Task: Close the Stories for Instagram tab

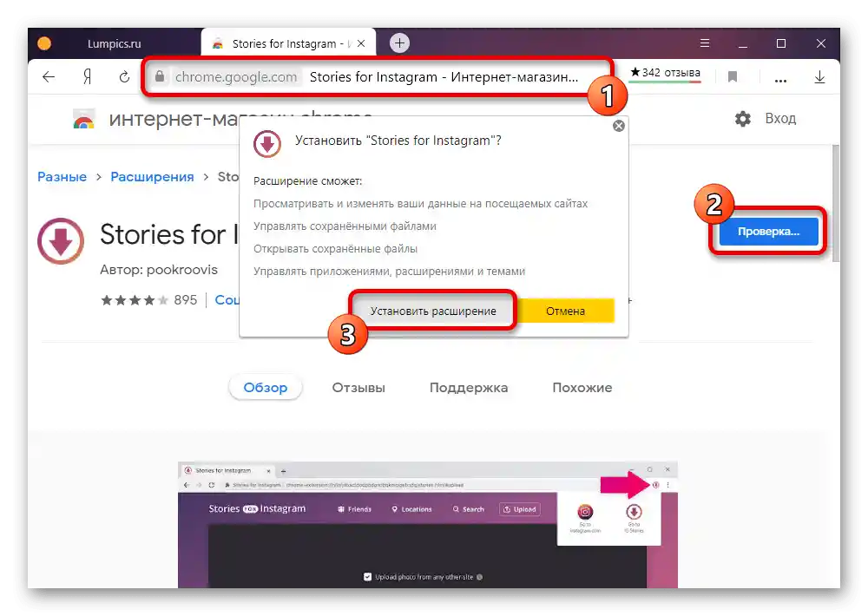Action: click(361, 43)
